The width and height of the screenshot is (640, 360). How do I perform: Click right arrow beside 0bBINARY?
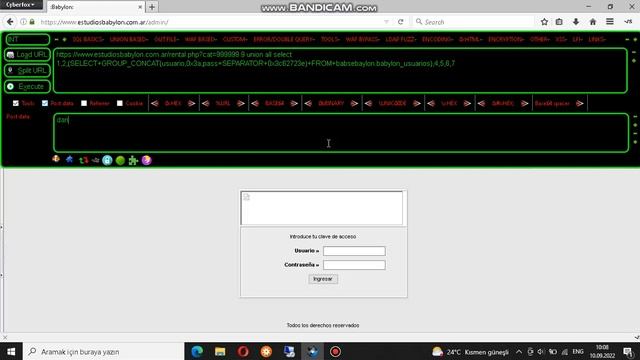(354, 104)
